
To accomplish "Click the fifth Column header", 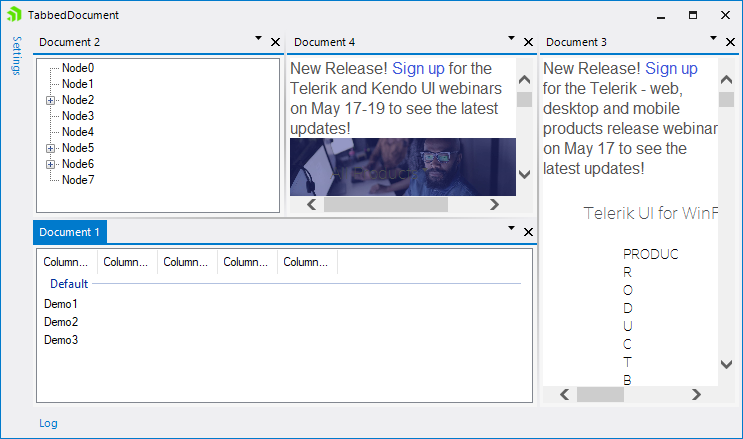I will coord(307,262).
